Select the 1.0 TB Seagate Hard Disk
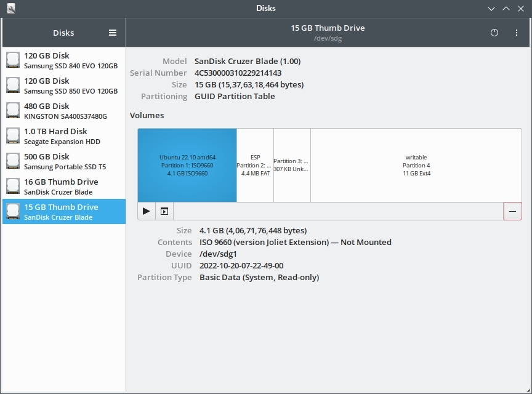This screenshot has width=532, height=394. pos(64,136)
